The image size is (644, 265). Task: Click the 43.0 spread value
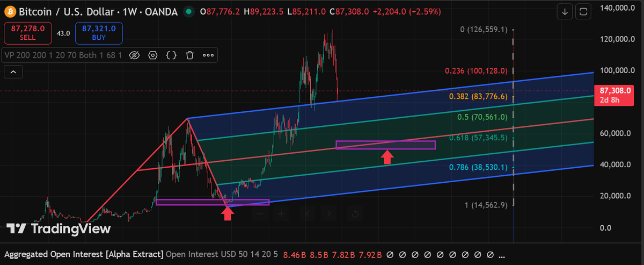63,33
